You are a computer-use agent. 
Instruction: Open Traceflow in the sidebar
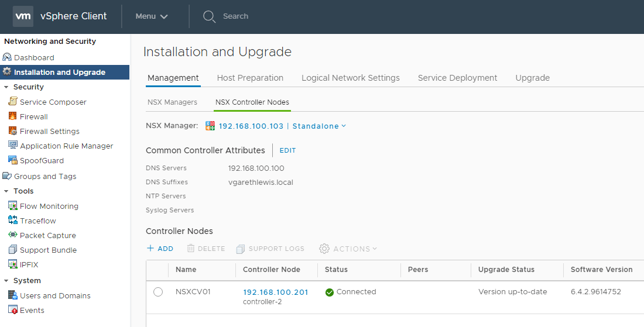click(x=38, y=221)
